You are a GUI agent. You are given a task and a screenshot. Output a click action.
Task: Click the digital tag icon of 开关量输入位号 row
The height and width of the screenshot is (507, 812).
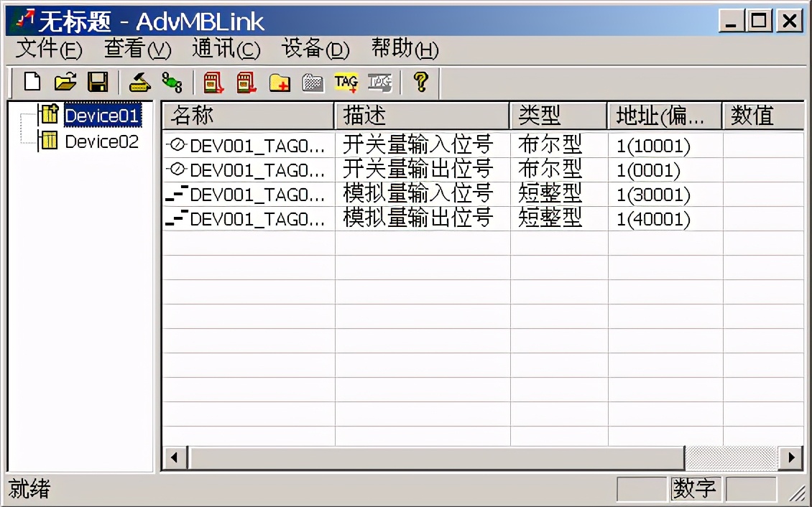click(177, 145)
